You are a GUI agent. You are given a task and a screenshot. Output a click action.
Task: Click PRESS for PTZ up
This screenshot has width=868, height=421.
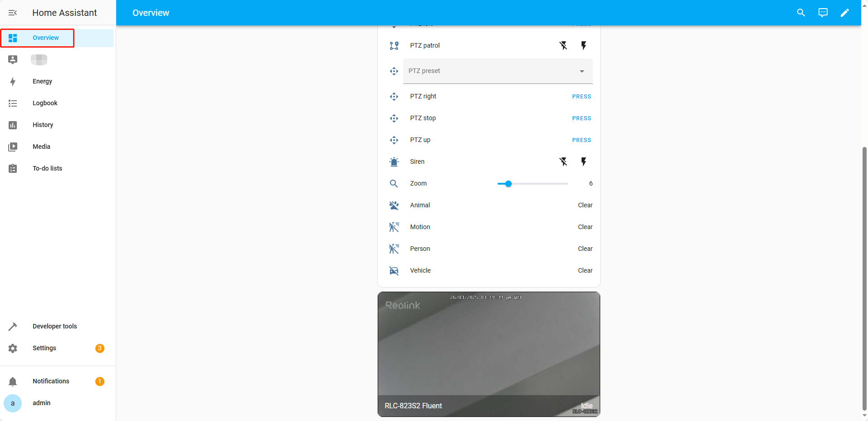pyautogui.click(x=582, y=140)
